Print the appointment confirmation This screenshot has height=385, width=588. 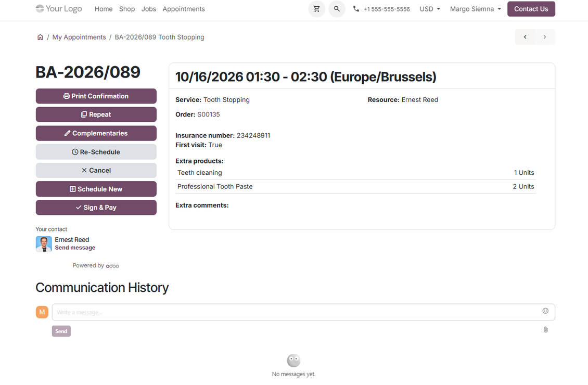click(96, 96)
